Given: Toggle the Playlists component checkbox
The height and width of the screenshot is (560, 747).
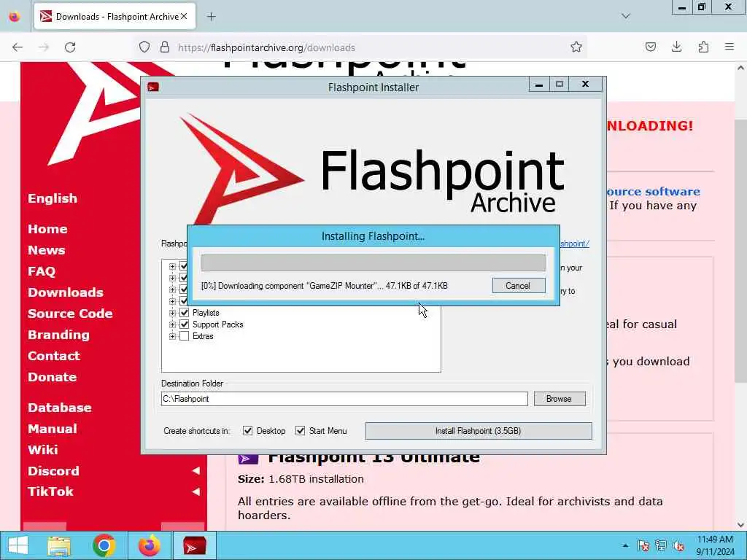Looking at the screenshot, I should pos(185,313).
